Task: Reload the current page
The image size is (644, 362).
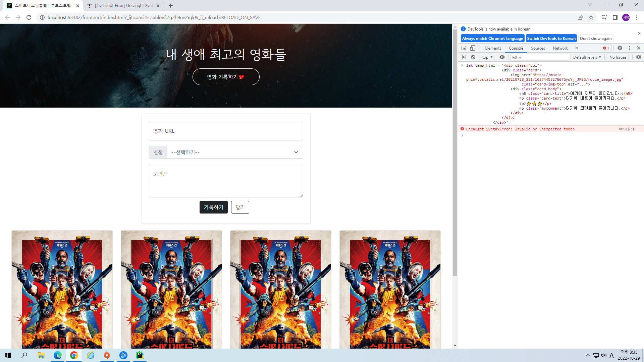Action: point(29,17)
